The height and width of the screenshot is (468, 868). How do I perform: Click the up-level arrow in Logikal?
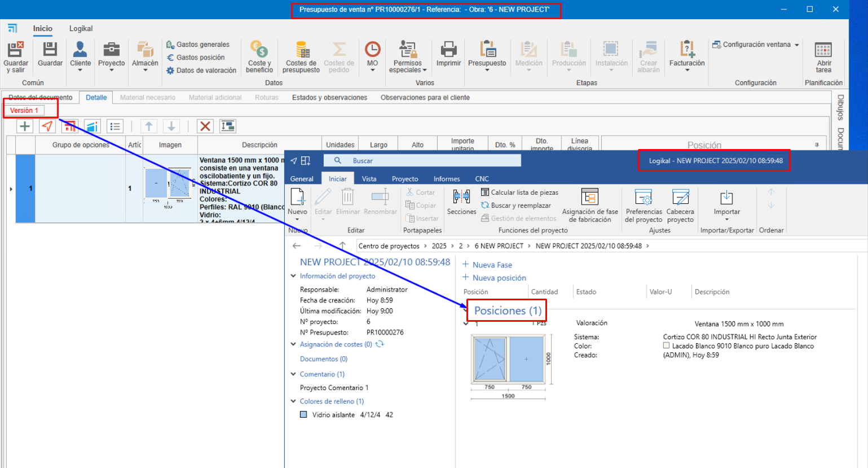point(342,246)
